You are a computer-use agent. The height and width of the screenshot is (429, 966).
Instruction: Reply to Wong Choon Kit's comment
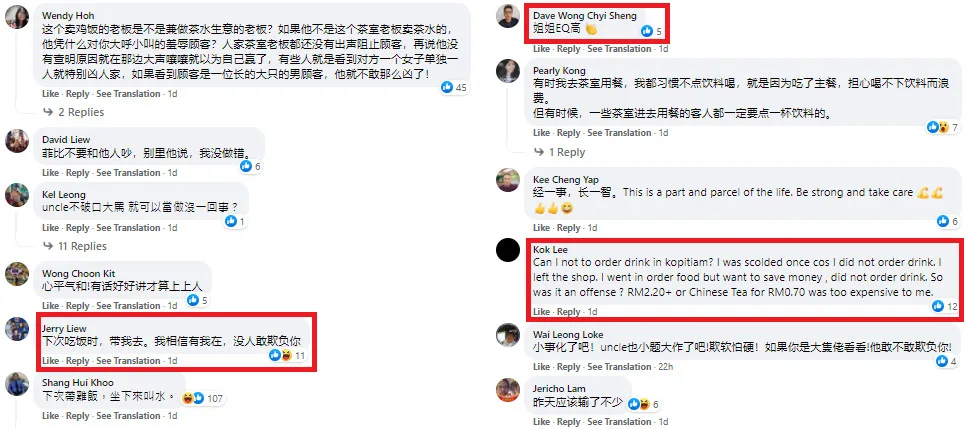78,306
